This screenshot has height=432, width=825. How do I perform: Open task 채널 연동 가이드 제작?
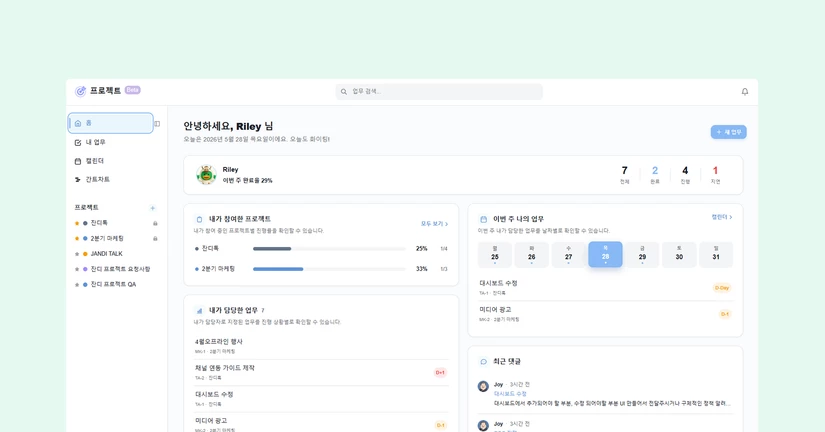[x=321, y=372]
